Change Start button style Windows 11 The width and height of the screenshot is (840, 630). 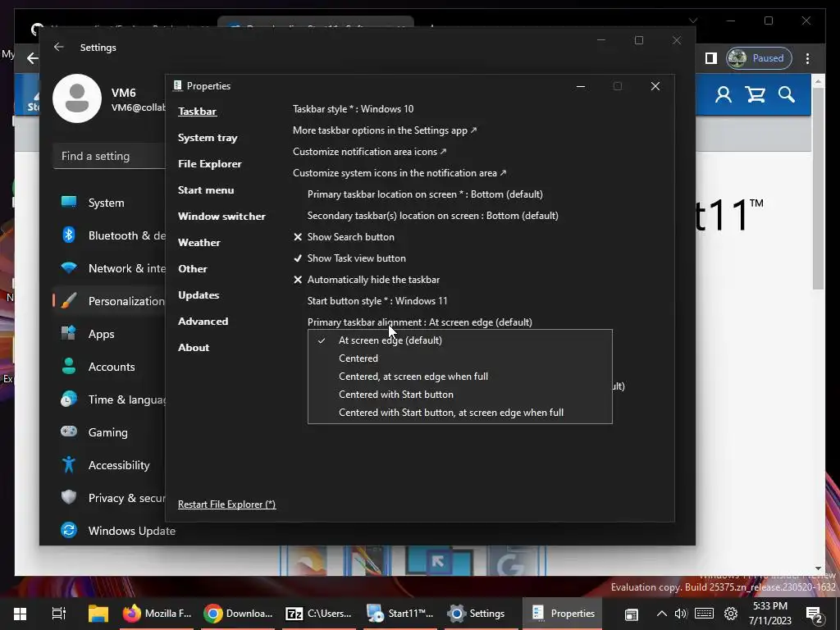377,301
